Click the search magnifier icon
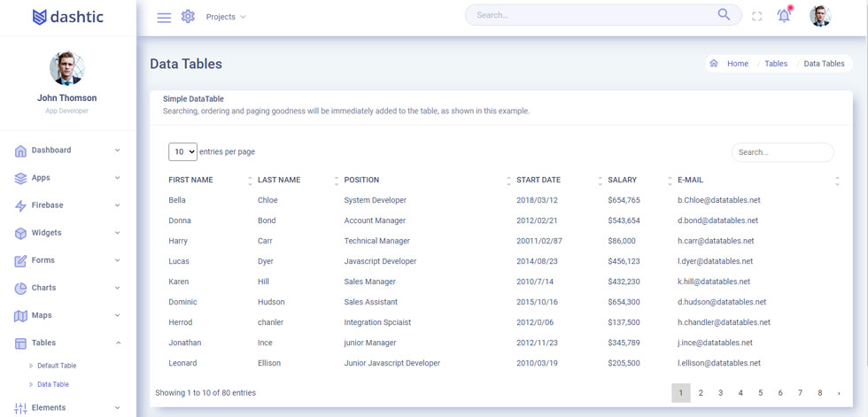Image resolution: width=868 pixels, height=417 pixels. (x=724, y=14)
